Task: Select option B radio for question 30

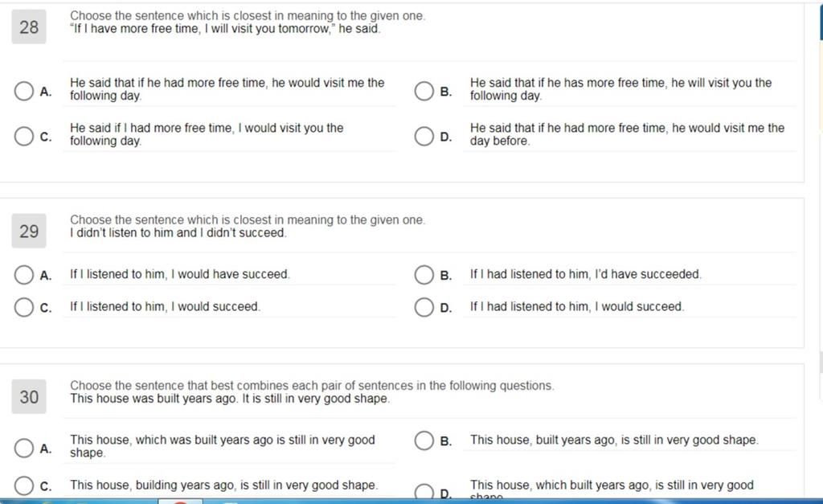Action: [424, 440]
